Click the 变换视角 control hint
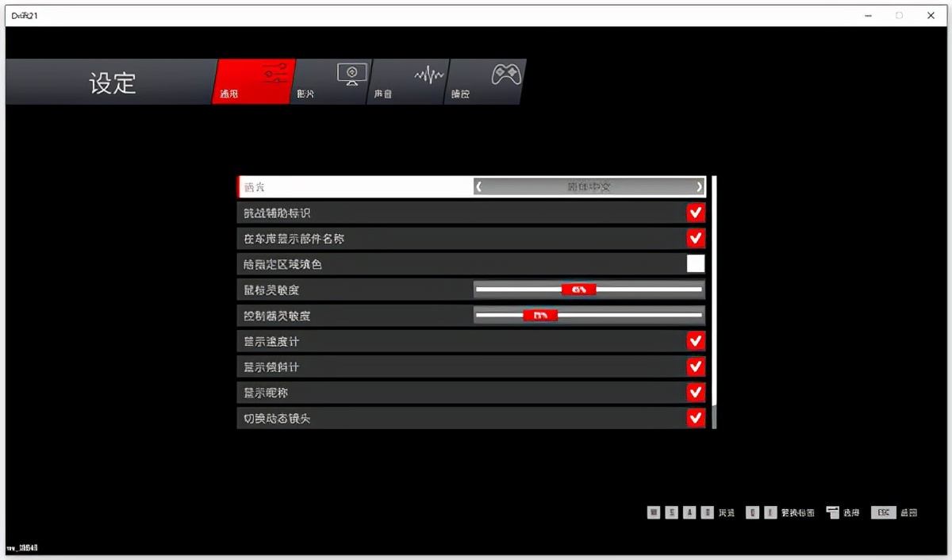 pos(793,512)
